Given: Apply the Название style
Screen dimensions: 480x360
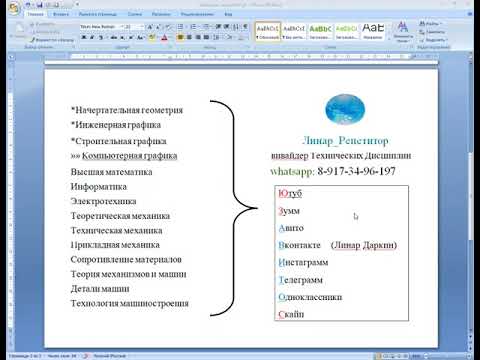Looking at the screenshot, I should click(x=373, y=31).
